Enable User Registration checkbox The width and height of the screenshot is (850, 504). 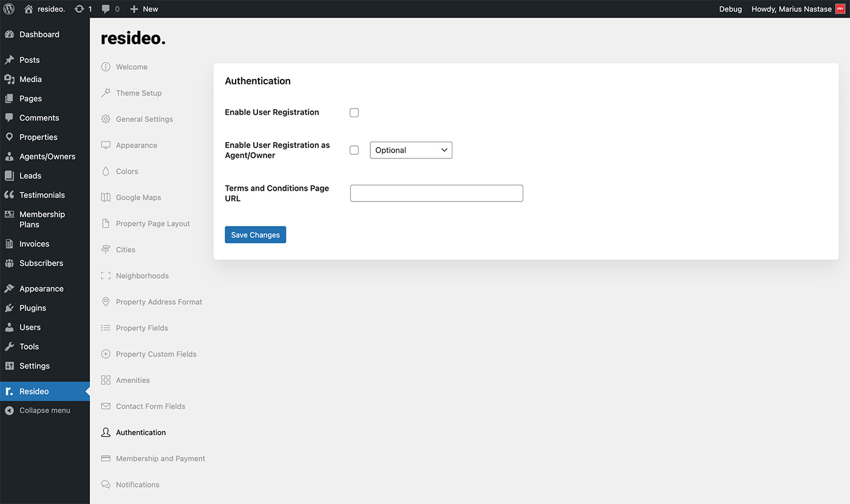[x=355, y=112]
